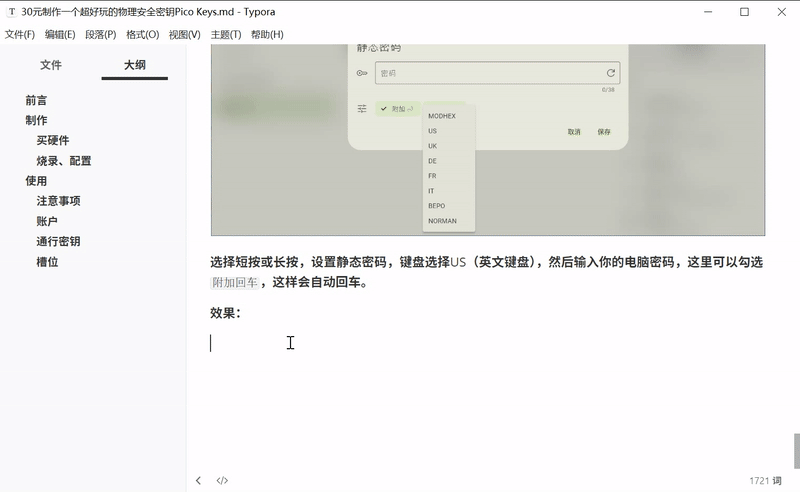Toggle source code mode icon
This screenshot has width=800, height=492.
222,481
